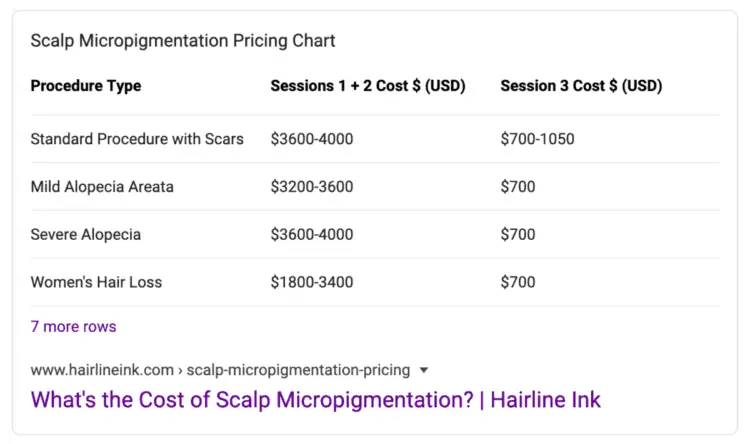The image size is (750, 444).
Task: Click the $700-1050 session 3 price
Action: 537,139
